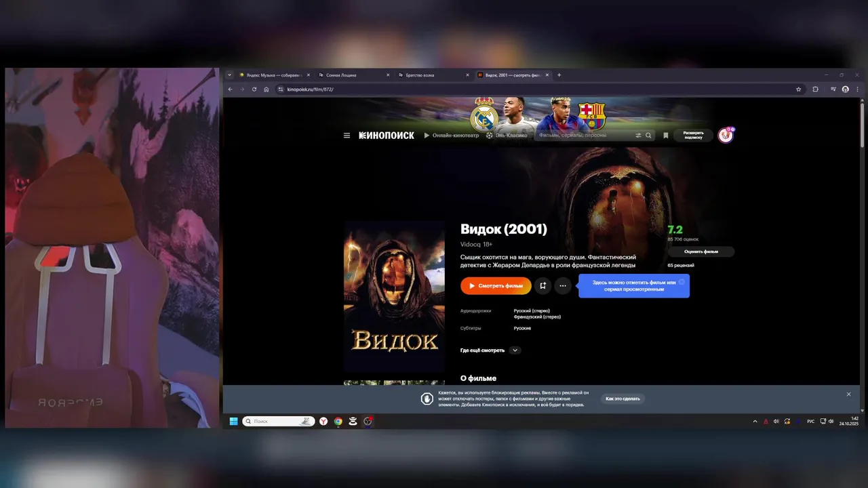
Task: Launch Yandex Browser from the taskbar
Action: (x=323, y=421)
